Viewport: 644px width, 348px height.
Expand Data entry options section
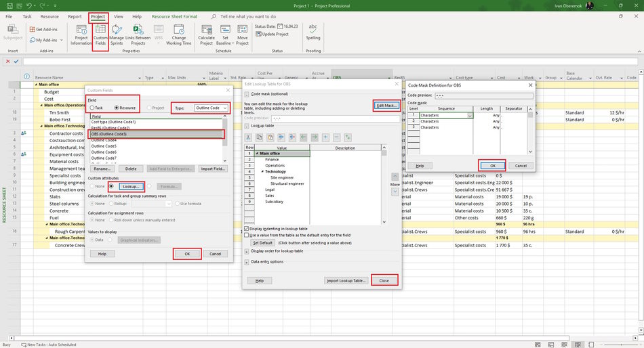247,262
